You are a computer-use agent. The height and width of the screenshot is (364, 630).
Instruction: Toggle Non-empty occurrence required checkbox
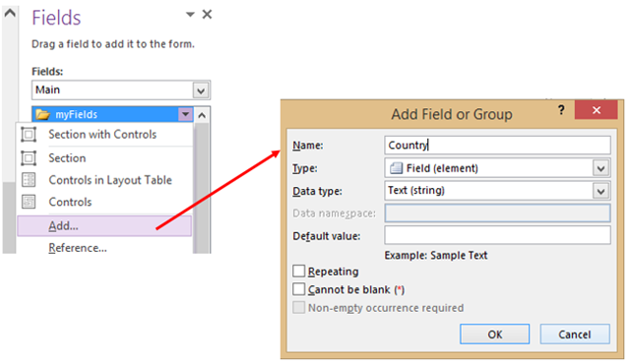click(299, 307)
